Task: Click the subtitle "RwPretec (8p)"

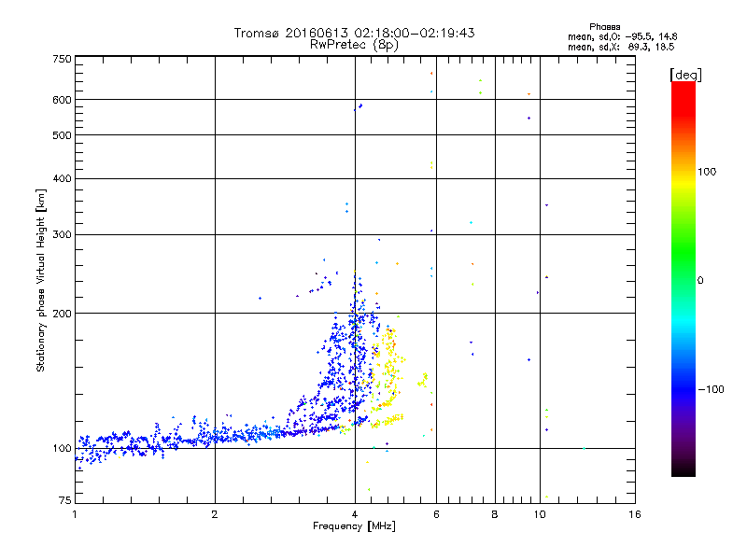Action: pyautogui.click(x=354, y=45)
